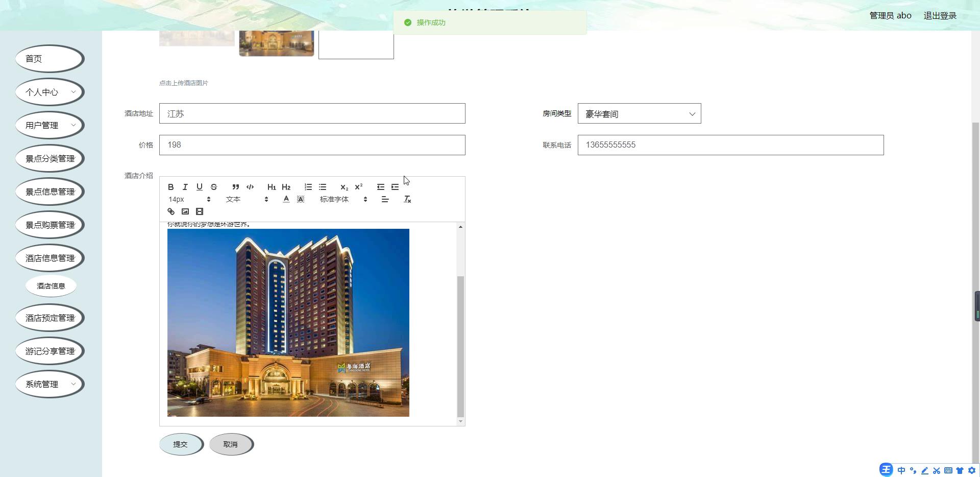The width and height of the screenshot is (980, 477).
Task: Toggle bold formatting in editor toolbar
Action: [171, 187]
